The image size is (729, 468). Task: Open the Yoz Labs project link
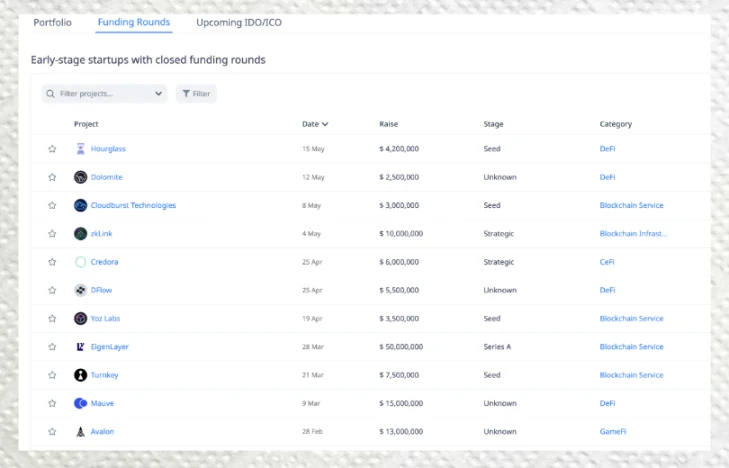(106, 318)
